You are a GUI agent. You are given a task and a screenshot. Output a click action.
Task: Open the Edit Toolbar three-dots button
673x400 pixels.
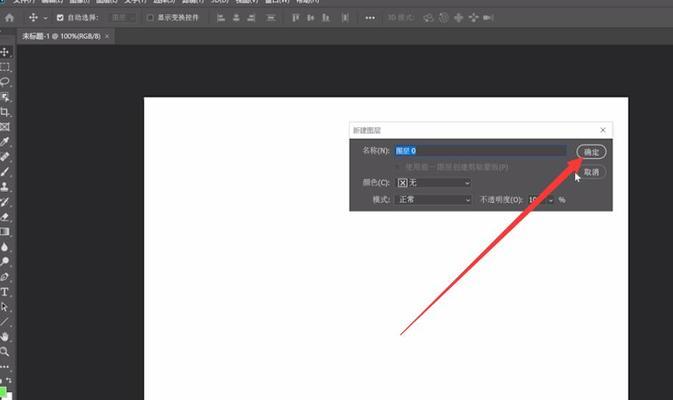pos(5,367)
